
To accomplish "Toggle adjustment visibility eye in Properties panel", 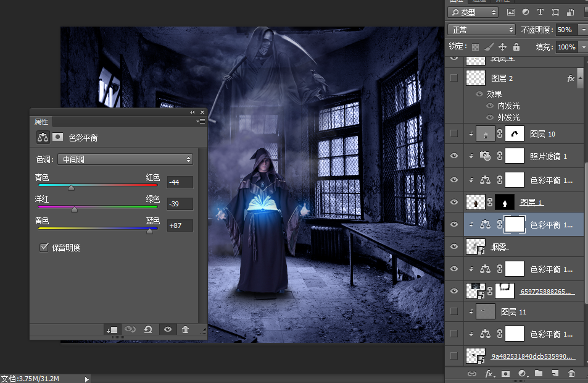I will point(167,330).
